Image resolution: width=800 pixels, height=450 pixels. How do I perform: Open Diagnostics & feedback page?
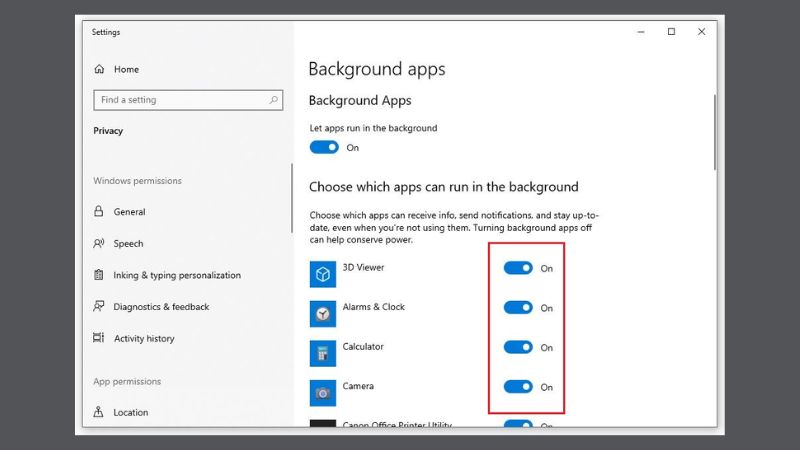[161, 307]
